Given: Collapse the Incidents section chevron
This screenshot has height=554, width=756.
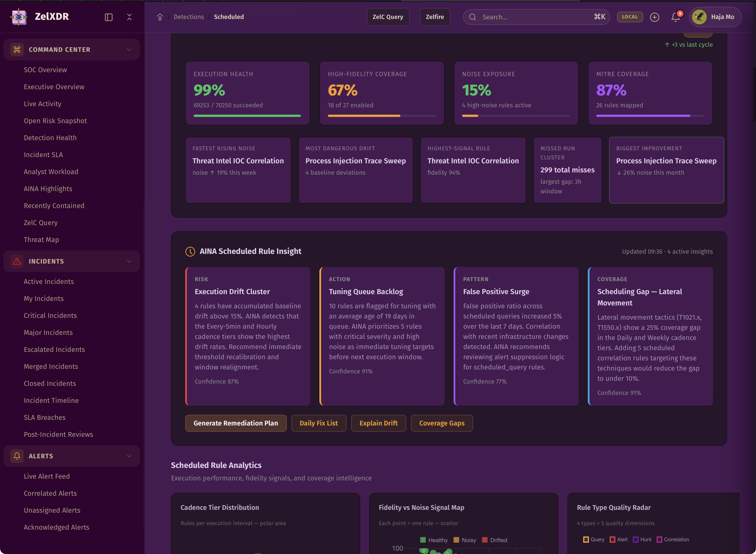Looking at the screenshot, I should coord(129,261).
